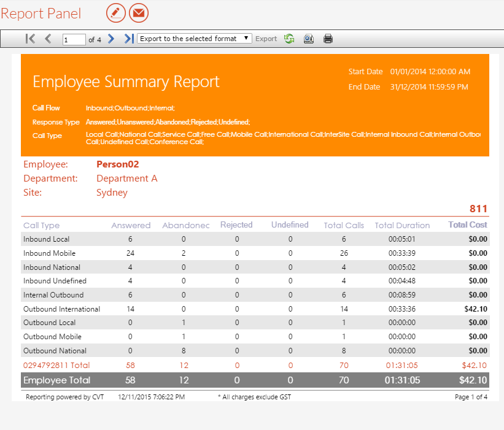Go to the previous report page
The width and height of the screenshot is (504, 430).
48,39
